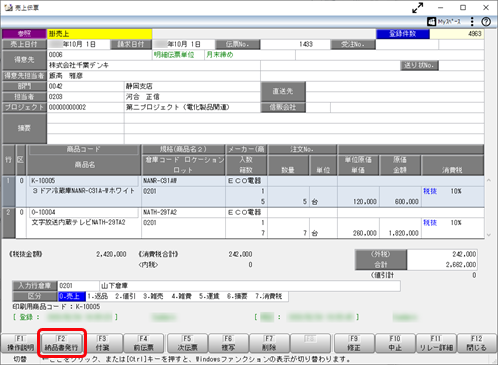Click the 得意先担当者 button
The height and width of the screenshot is (365, 498).
click(24, 76)
